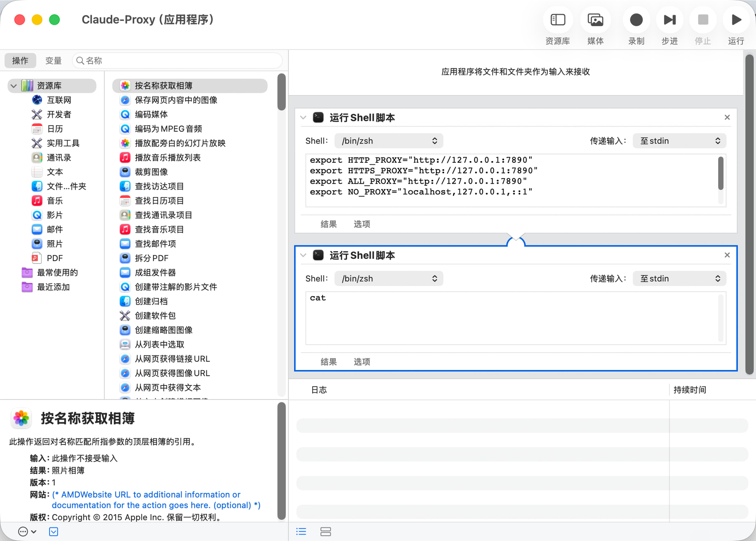The image size is (756, 541).
Task: Show 结果 for the cat script action
Action: 328,362
